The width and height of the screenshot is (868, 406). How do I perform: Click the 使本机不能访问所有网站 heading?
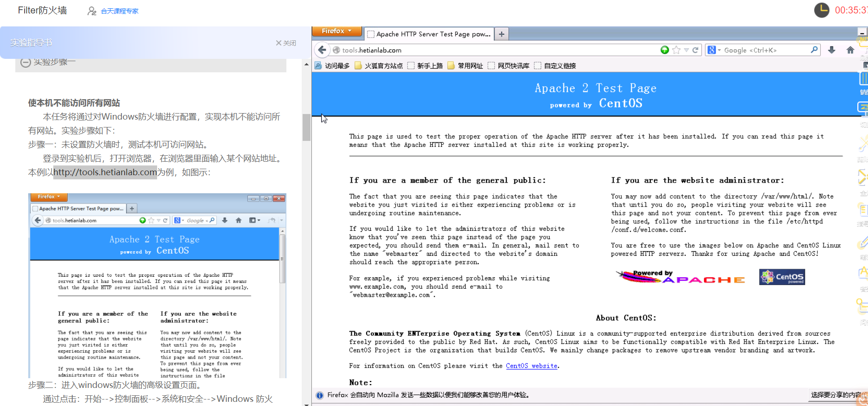[x=74, y=103]
